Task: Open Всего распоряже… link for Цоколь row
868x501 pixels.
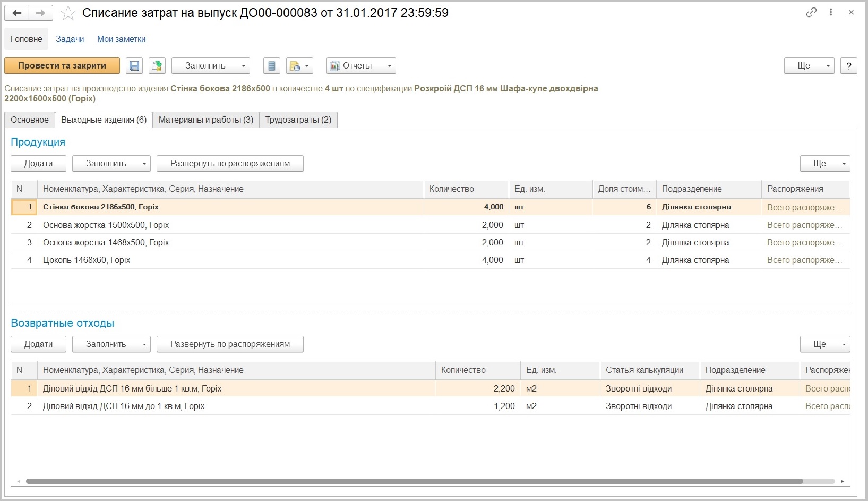Action: point(805,260)
